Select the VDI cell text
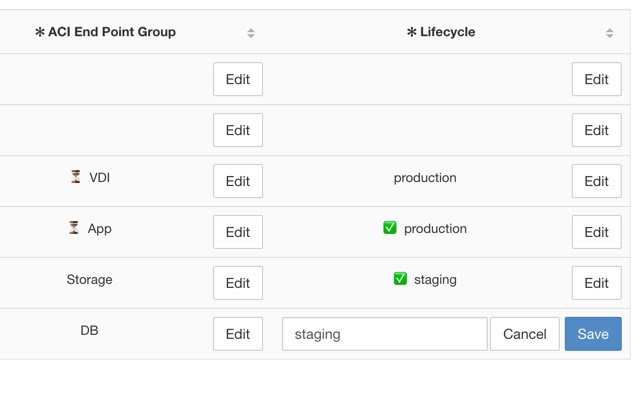 100,178
